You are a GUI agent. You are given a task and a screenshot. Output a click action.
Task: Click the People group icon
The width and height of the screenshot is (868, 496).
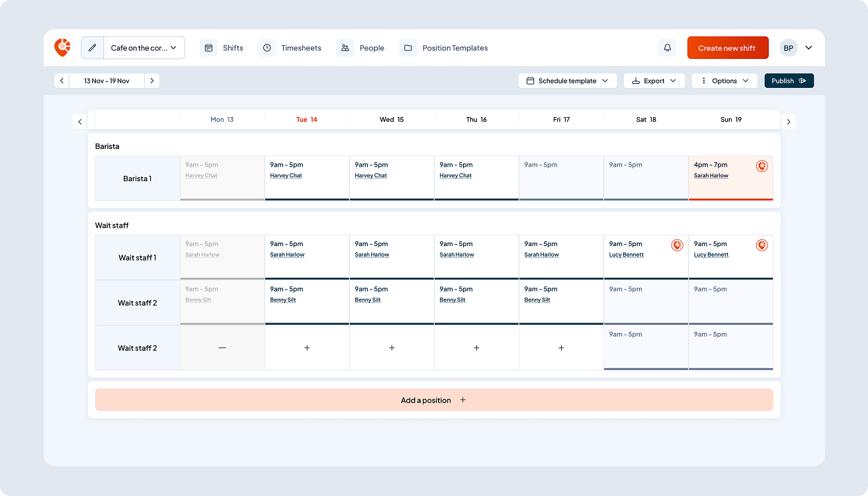pos(345,48)
